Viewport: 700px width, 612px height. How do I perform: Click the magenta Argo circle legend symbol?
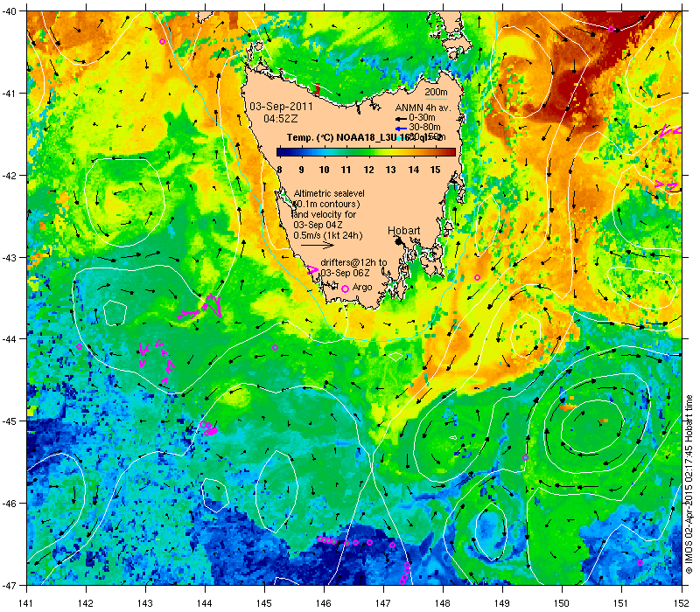click(345, 289)
